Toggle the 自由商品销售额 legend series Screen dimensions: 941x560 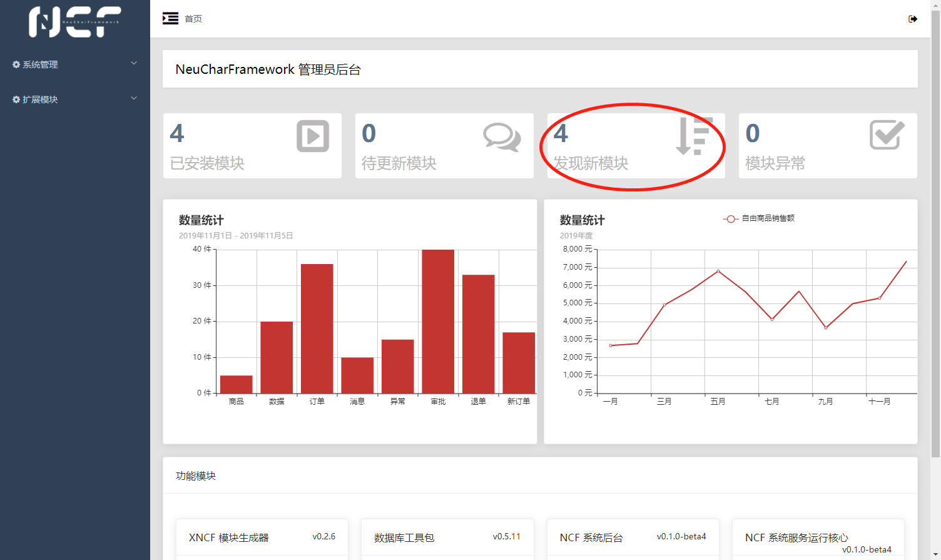759,218
